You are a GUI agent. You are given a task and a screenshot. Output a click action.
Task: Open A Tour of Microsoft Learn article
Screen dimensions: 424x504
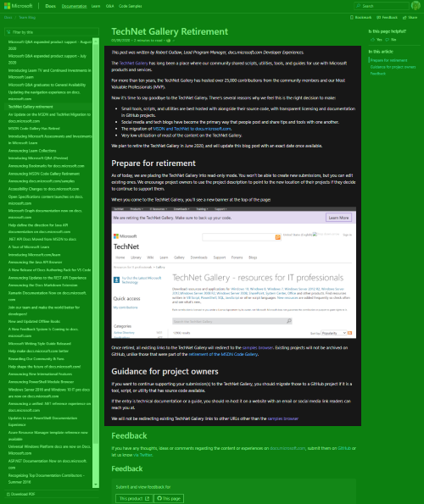click(29, 246)
